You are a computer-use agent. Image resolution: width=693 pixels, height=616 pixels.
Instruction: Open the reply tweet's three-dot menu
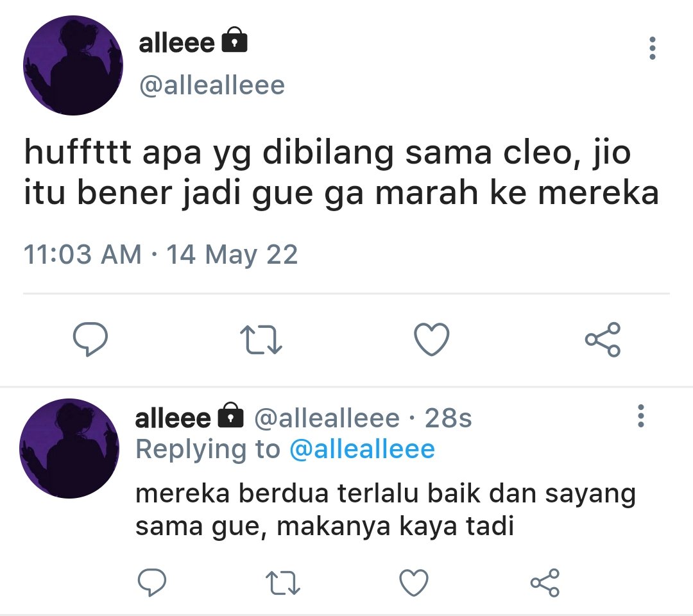pos(641,415)
